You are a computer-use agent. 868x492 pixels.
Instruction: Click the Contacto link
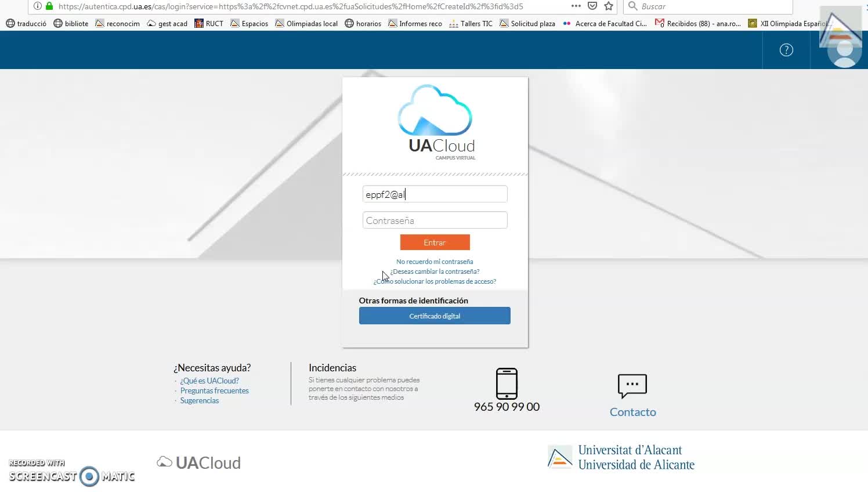[632, 412]
